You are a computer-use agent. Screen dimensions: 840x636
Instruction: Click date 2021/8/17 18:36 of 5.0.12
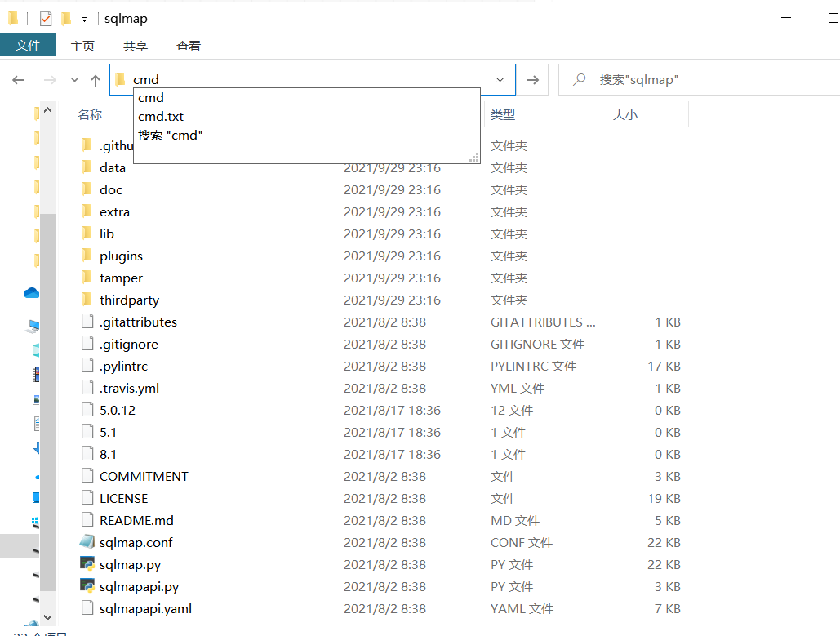pyautogui.click(x=392, y=411)
